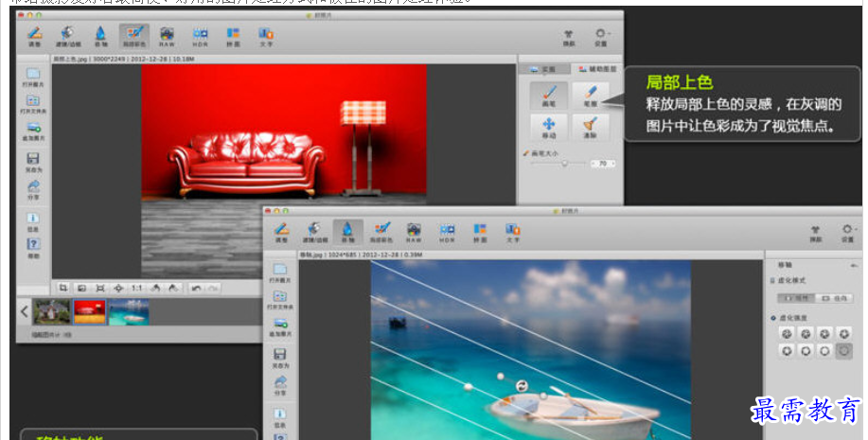Click 设置 gear in boat window
The width and height of the screenshot is (868, 440).
coord(847,233)
